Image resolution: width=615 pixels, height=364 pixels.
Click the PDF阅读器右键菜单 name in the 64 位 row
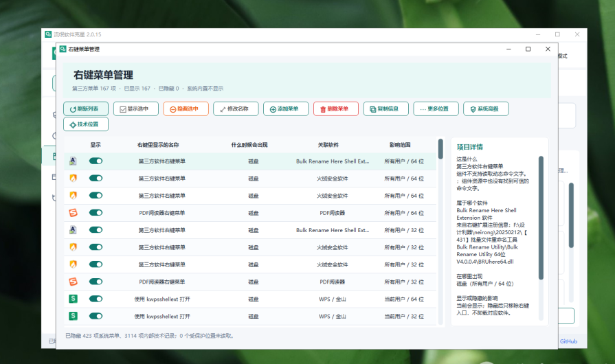[x=162, y=213]
